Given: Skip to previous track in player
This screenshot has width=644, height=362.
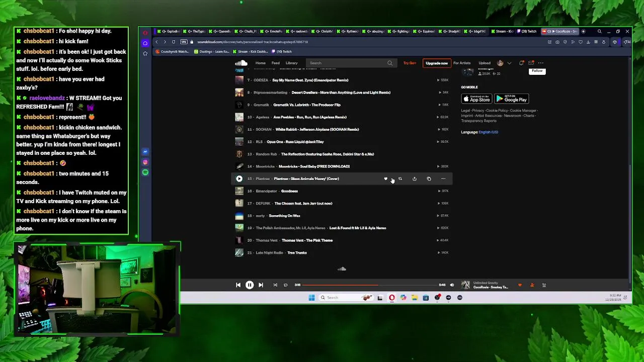Looking at the screenshot, I should (x=238, y=285).
